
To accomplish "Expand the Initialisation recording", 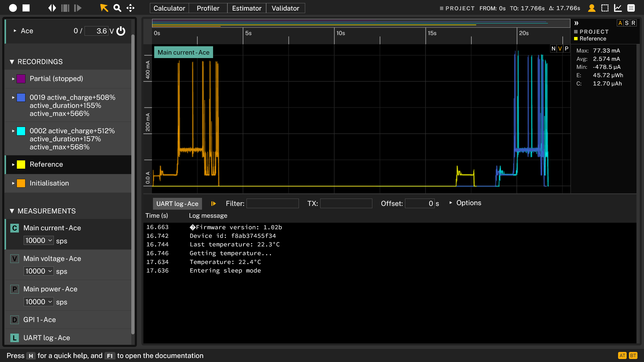I will pyautogui.click(x=13, y=183).
